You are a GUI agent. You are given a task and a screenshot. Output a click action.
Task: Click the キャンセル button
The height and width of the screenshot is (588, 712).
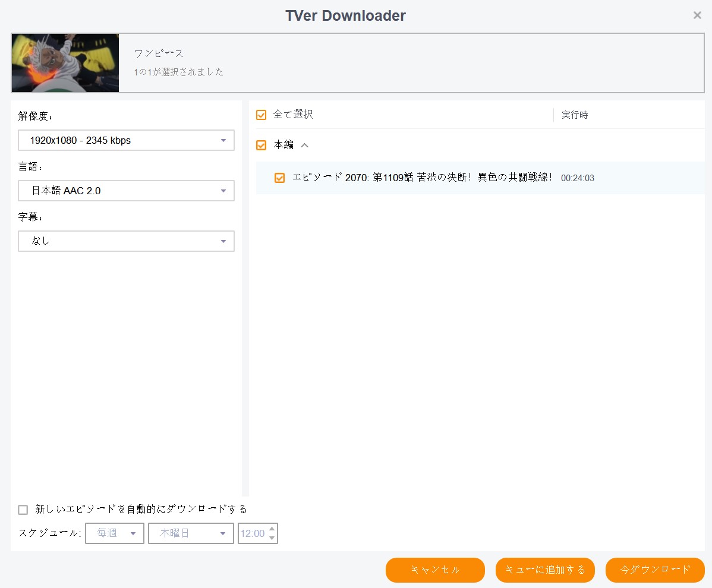[x=435, y=570]
